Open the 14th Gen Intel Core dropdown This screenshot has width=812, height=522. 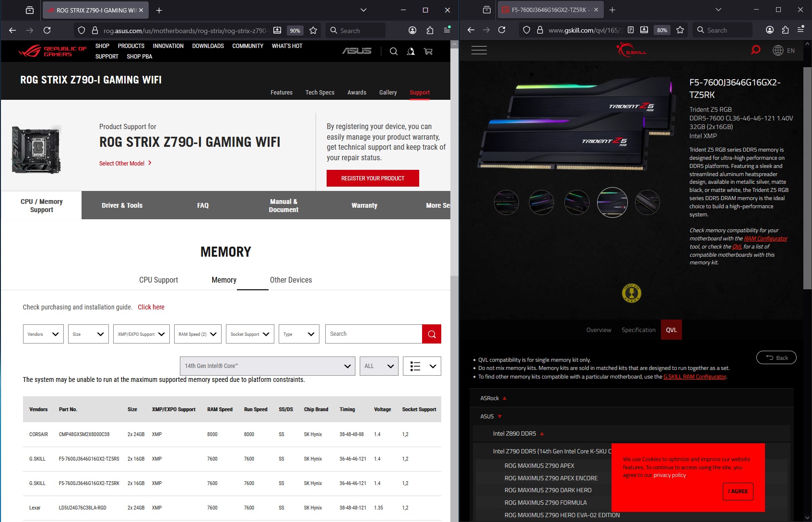(268, 366)
